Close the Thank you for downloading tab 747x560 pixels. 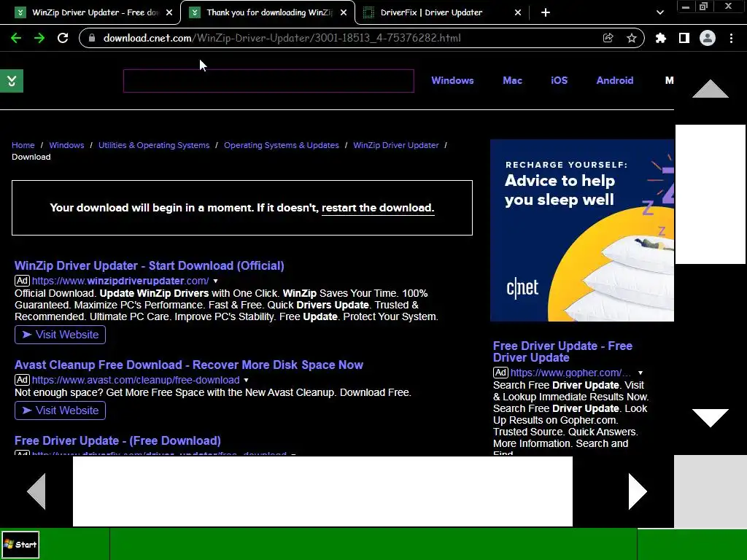point(344,12)
